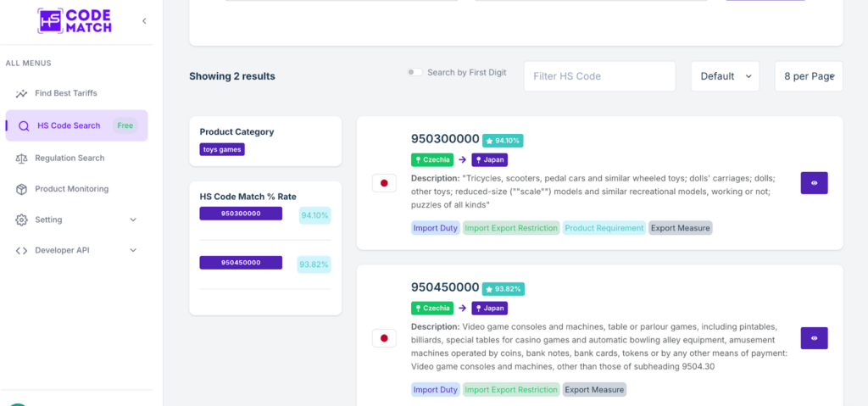Collapse the sidebar with the arrow

click(x=144, y=20)
